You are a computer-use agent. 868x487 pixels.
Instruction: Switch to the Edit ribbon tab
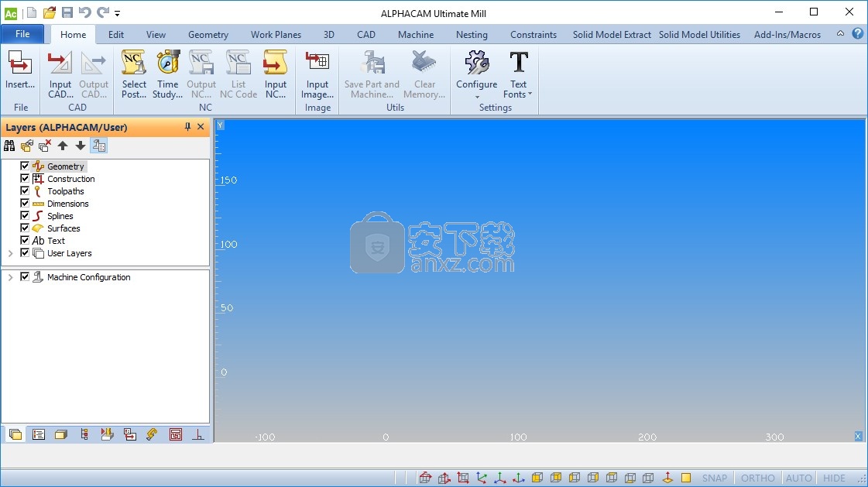tap(115, 34)
